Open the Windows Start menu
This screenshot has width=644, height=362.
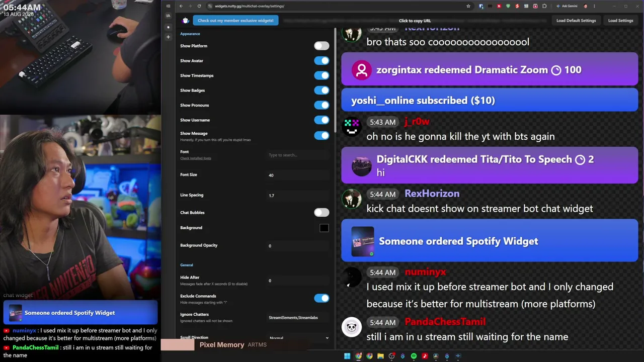pos(347,356)
